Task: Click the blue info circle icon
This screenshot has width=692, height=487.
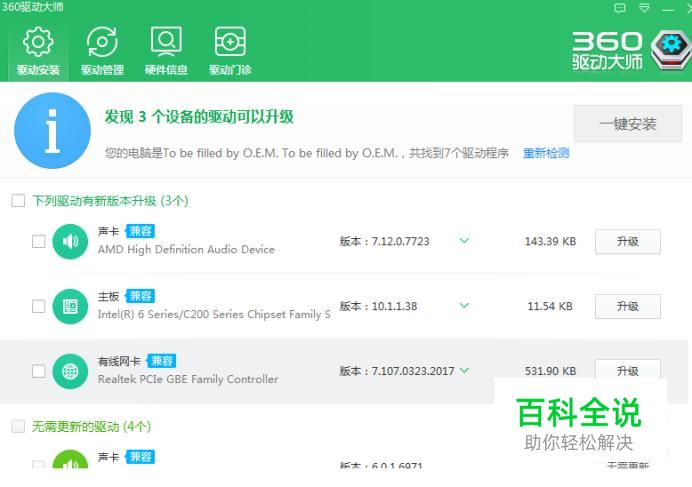Action: coord(53,130)
